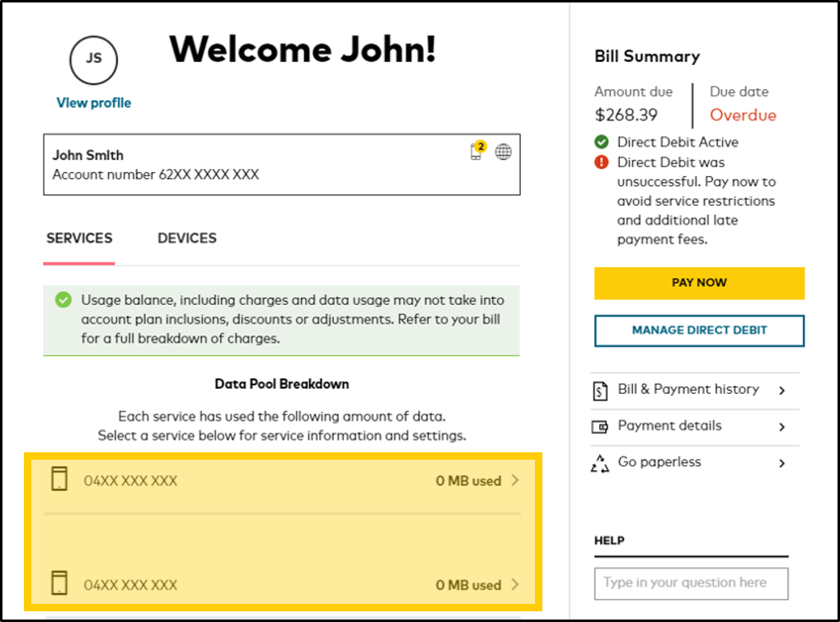Click the red Direct Debit unsuccessful alert icon
840x622 pixels.
(x=602, y=162)
